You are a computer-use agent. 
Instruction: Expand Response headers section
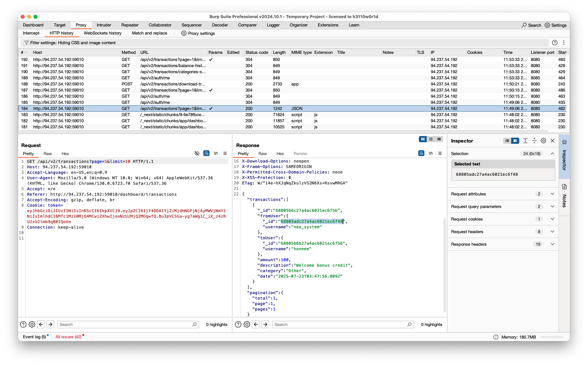tap(552, 244)
